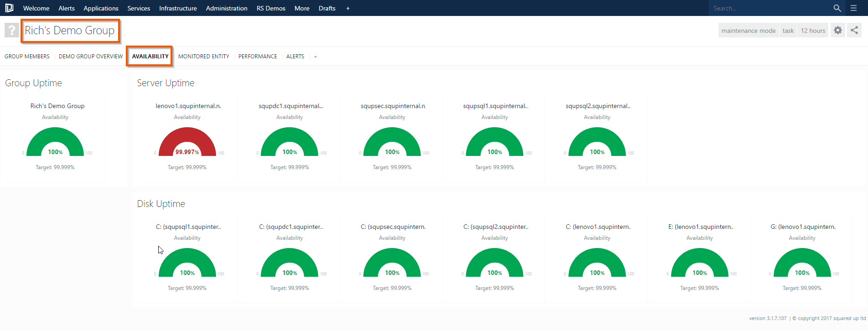Open the 12 hours timeframe selector
Viewport: 868px width, 331px height.
click(813, 31)
